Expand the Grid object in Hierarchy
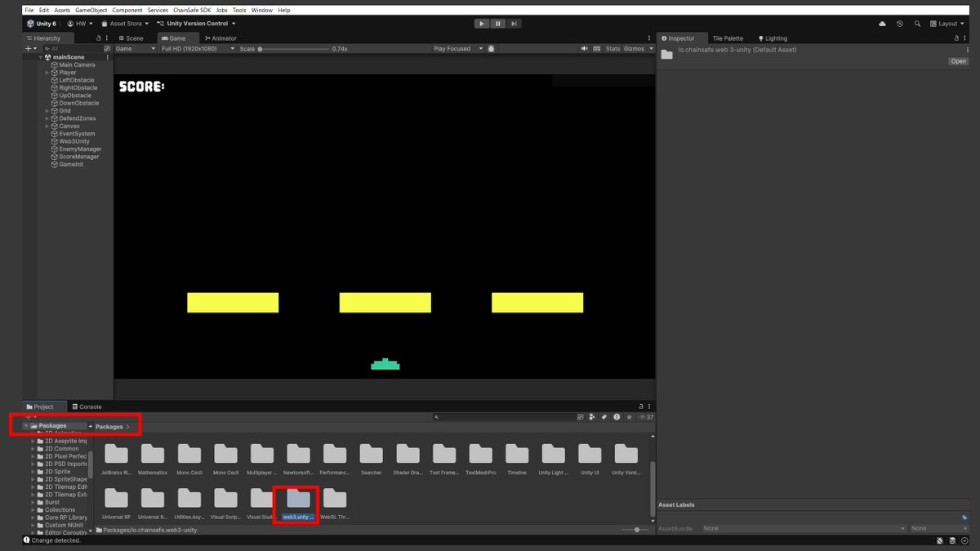 [47, 111]
